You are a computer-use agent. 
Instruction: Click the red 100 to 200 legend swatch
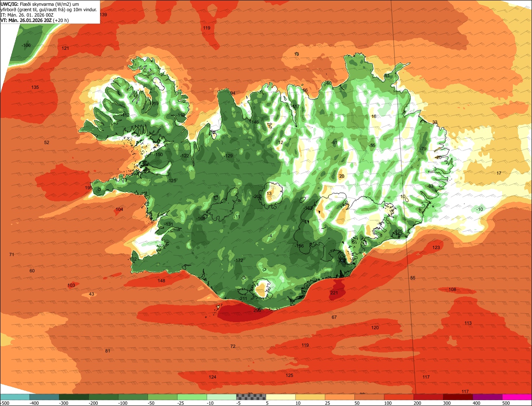point(399,397)
